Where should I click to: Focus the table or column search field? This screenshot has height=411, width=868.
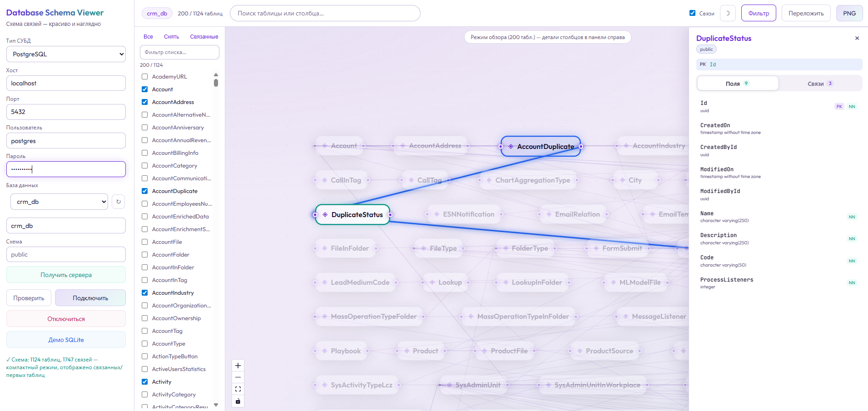(x=325, y=13)
